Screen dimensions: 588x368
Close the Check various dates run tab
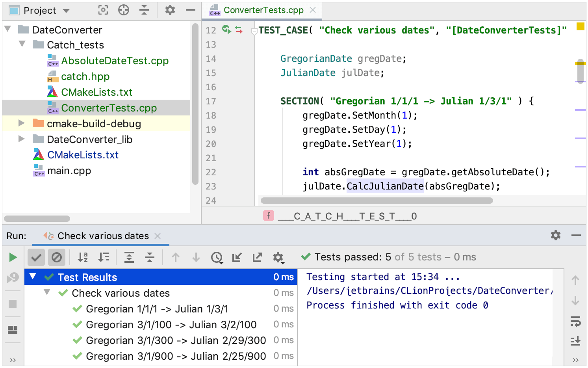158,236
